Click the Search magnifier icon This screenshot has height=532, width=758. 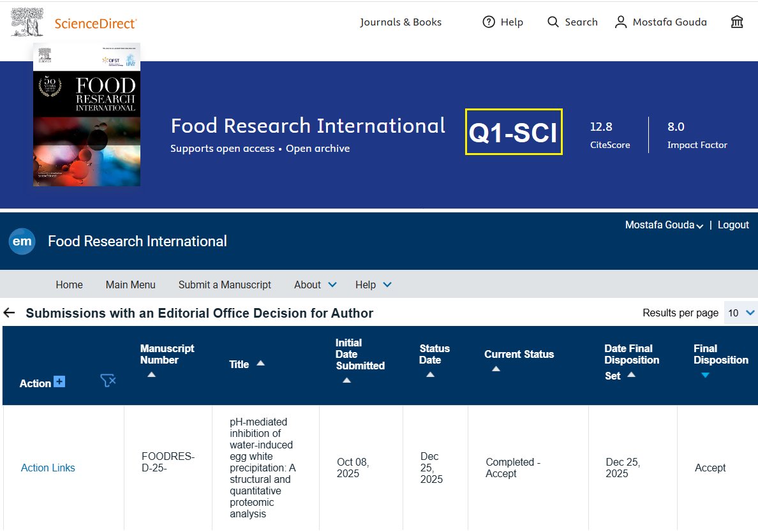(553, 22)
